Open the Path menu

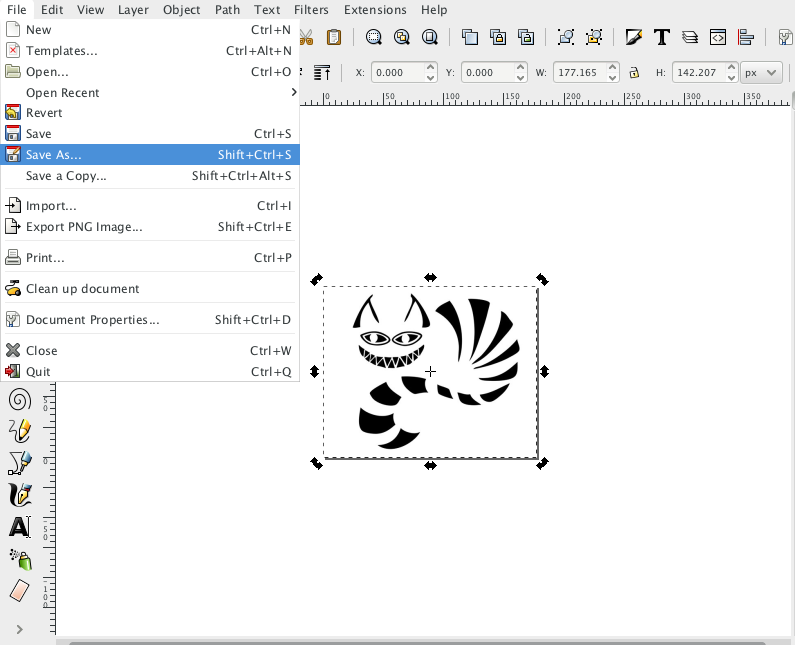pyautogui.click(x=227, y=10)
